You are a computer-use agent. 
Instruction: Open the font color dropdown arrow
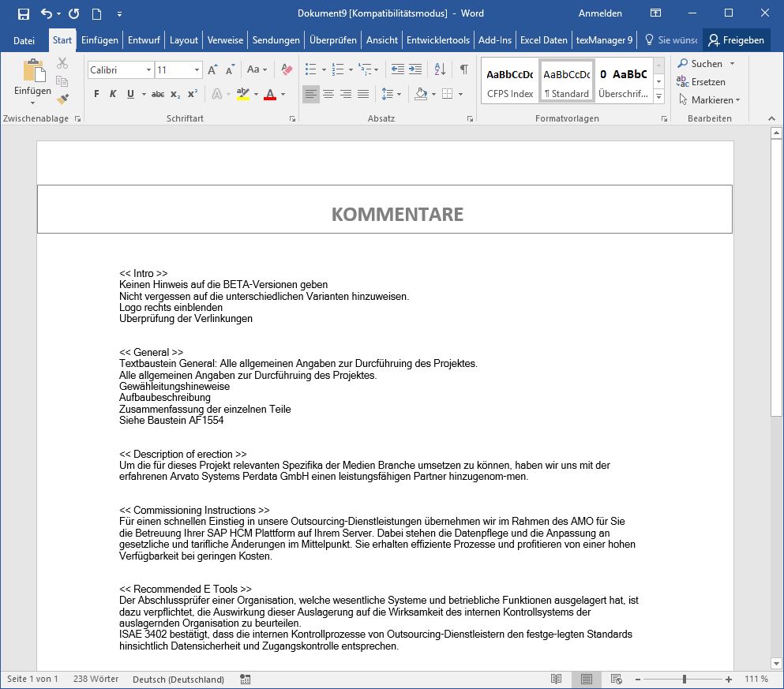coord(283,94)
